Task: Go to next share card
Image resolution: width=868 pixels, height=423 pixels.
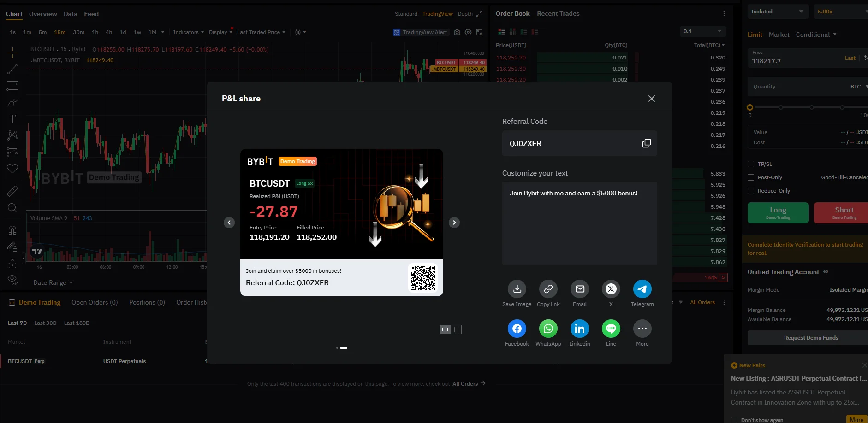Action: pos(454,223)
